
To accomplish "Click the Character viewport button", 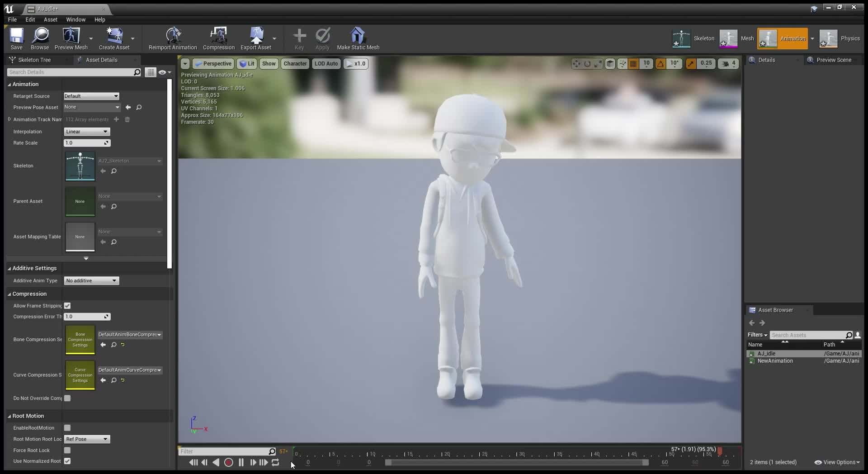I will pyautogui.click(x=295, y=63).
